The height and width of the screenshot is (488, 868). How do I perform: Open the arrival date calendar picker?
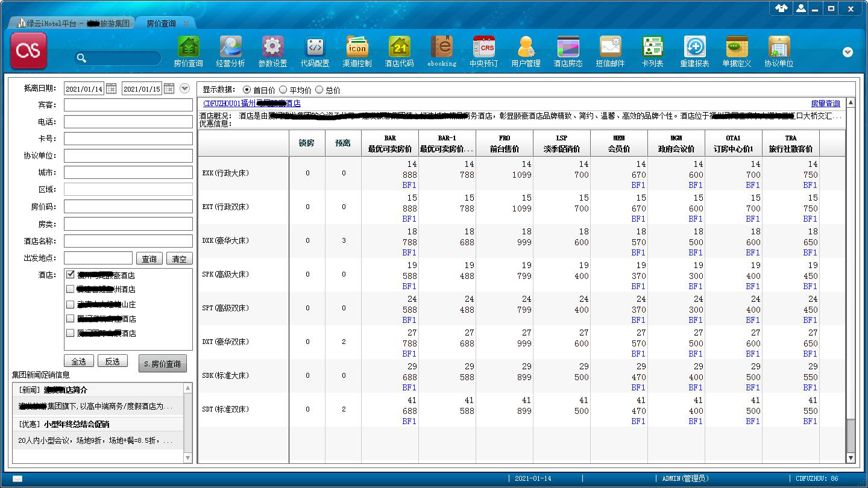[111, 89]
